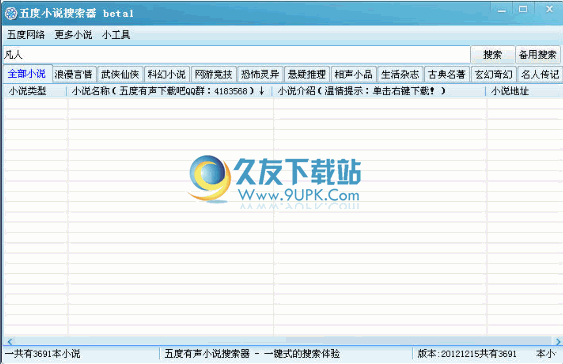Focus the search box containing 凡人

237,55
